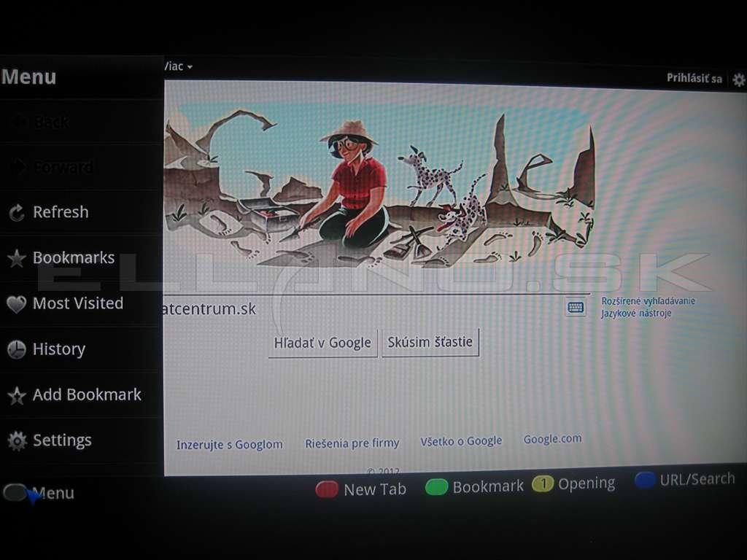Viewport: 747px width, 560px height.
Task: Click the Refresh arrow icon
Action: tap(17, 212)
